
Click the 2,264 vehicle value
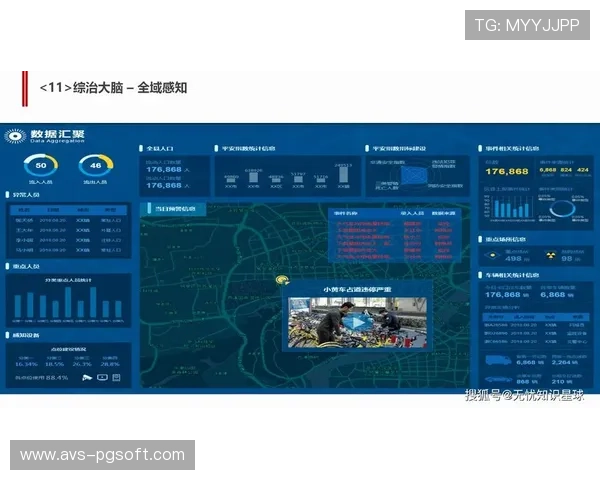(561, 362)
